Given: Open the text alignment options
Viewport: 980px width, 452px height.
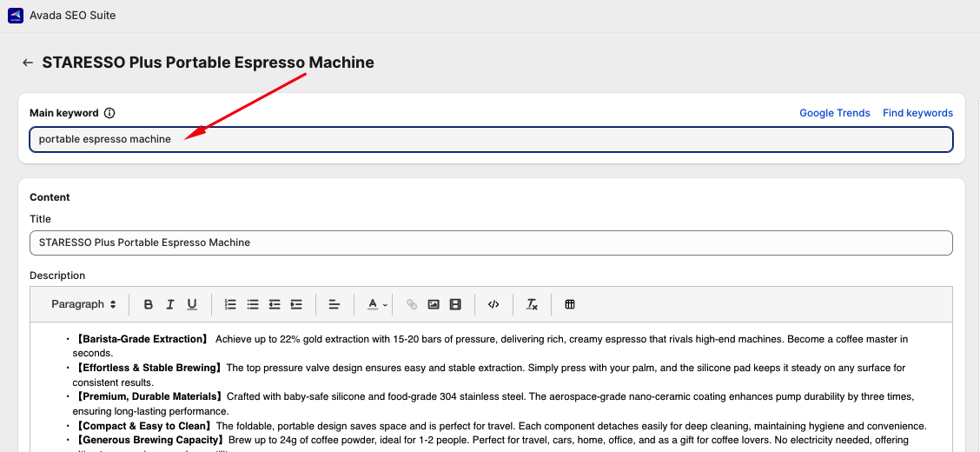Looking at the screenshot, I should coord(334,304).
